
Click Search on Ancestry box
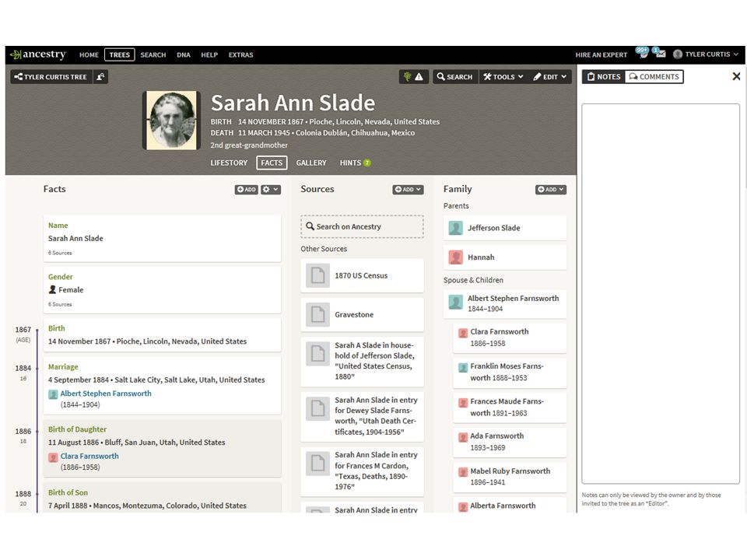click(x=362, y=226)
